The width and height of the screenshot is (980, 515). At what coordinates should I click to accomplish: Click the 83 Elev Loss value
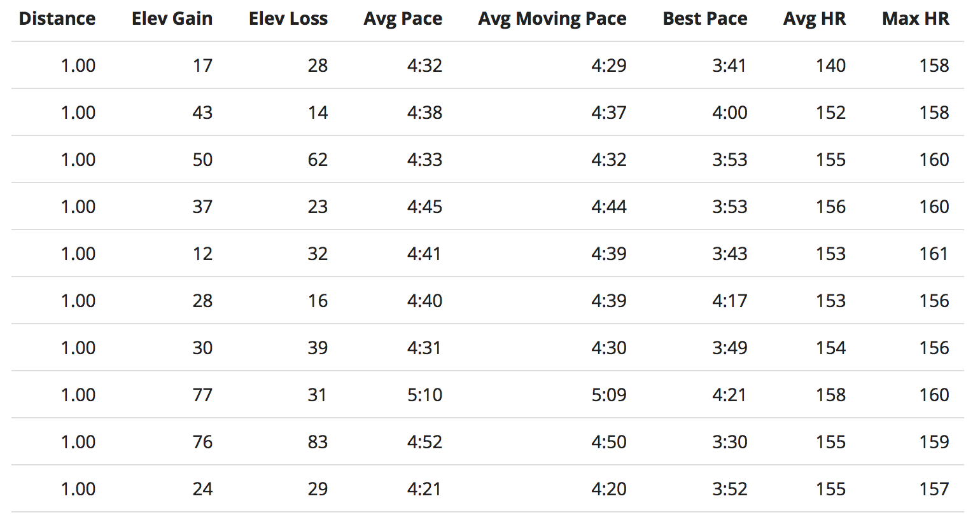[x=318, y=442]
